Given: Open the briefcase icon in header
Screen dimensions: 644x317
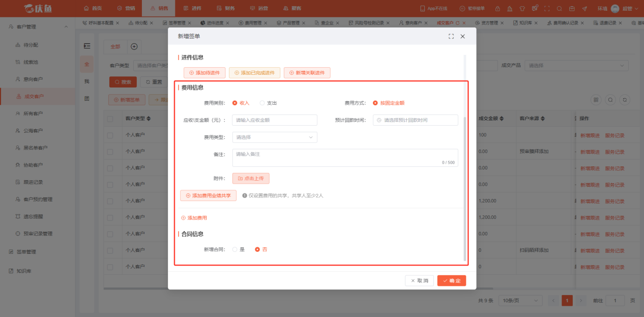Looking at the screenshot, I should pyautogui.click(x=572, y=9).
